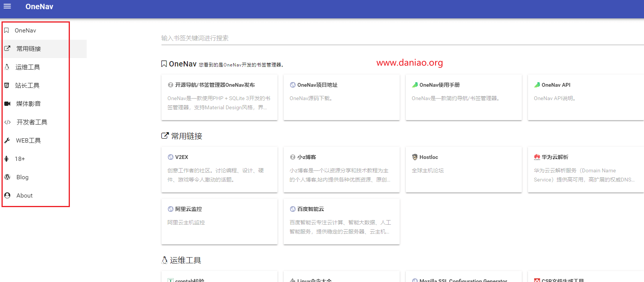Click OneNav源码下载 description text

pyautogui.click(x=311, y=98)
